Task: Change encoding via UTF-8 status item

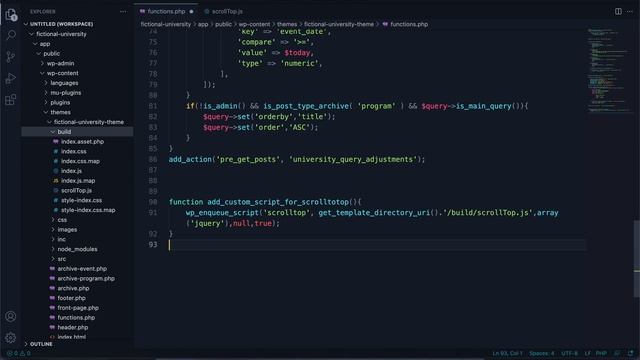Action: 569,353
